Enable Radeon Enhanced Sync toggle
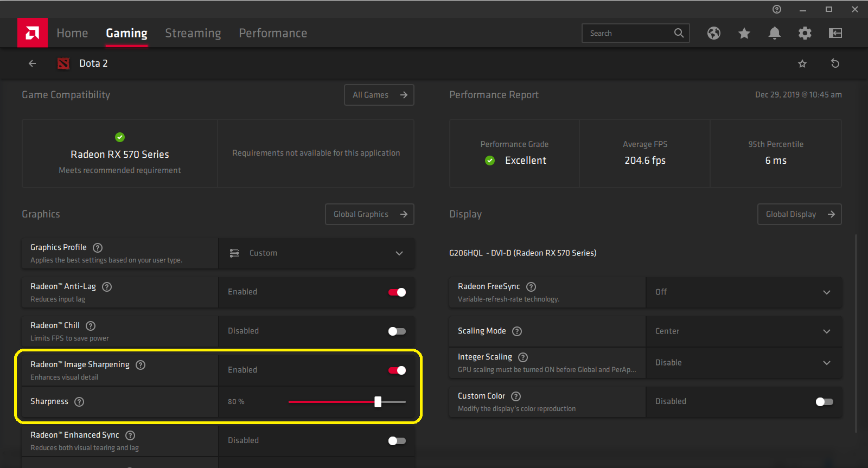 397,441
